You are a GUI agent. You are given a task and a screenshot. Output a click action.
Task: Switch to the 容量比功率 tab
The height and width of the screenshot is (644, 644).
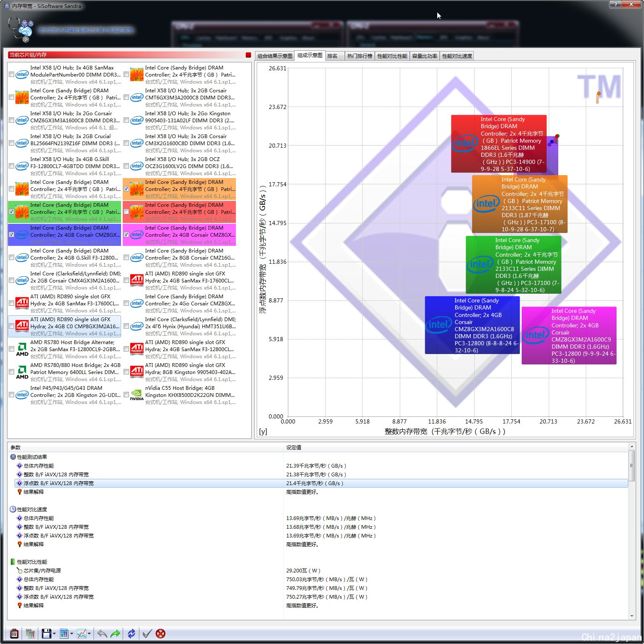[x=425, y=56]
